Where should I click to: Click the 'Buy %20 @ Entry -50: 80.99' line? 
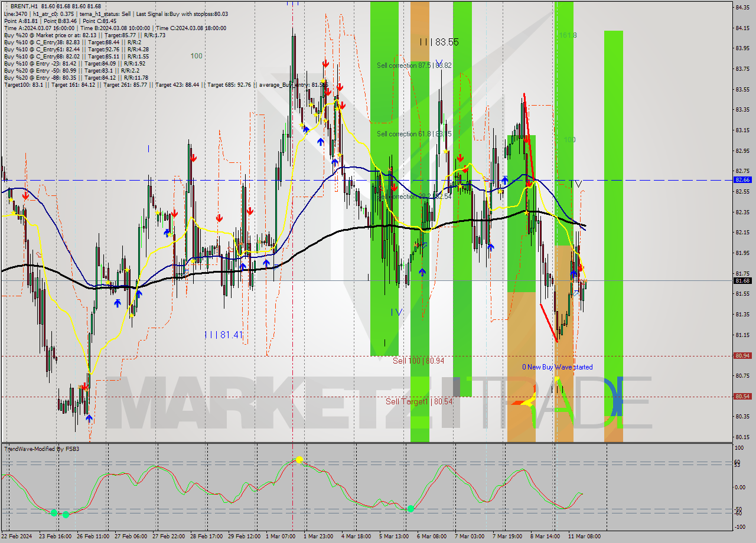point(71,70)
